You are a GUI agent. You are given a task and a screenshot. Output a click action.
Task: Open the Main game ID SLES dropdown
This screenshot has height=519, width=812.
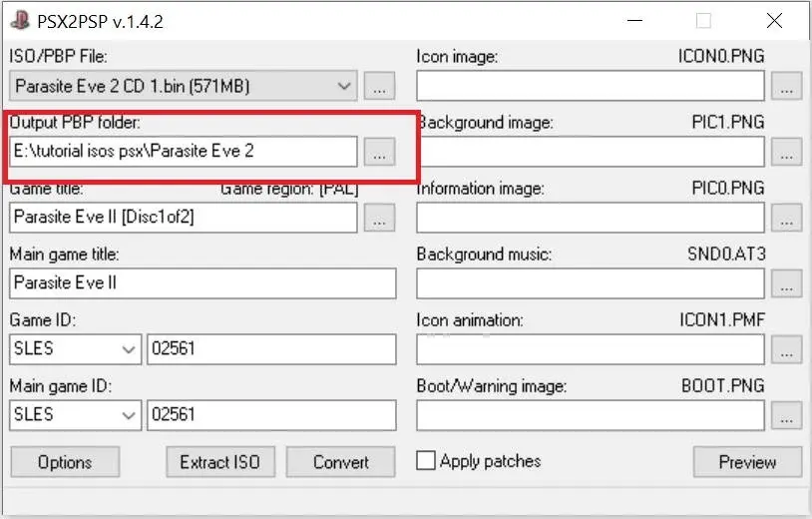click(x=130, y=415)
